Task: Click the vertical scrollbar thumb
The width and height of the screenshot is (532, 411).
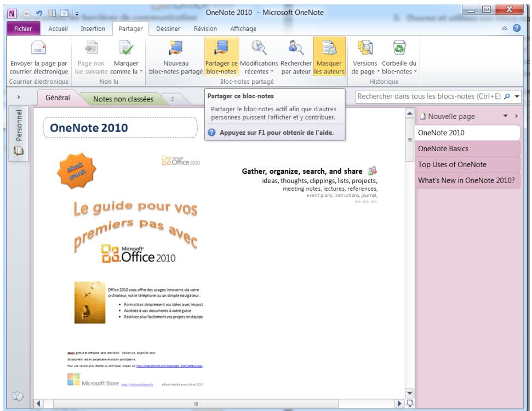Action: point(409,140)
